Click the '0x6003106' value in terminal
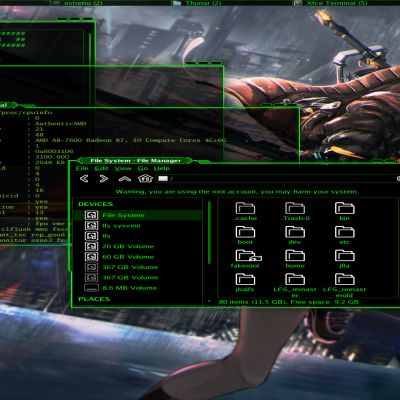Screen dimensions: 400x400 coord(54,151)
